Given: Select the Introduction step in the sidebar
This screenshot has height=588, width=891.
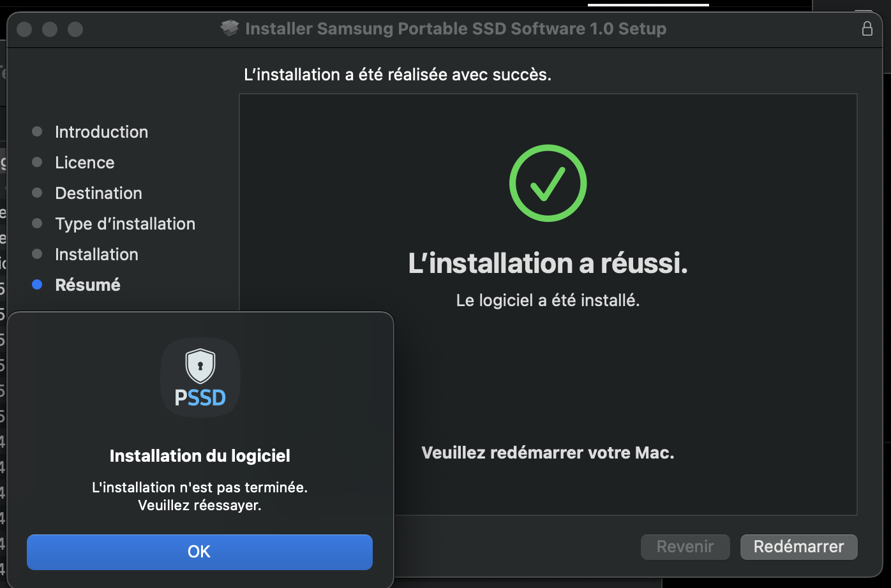Looking at the screenshot, I should [101, 132].
